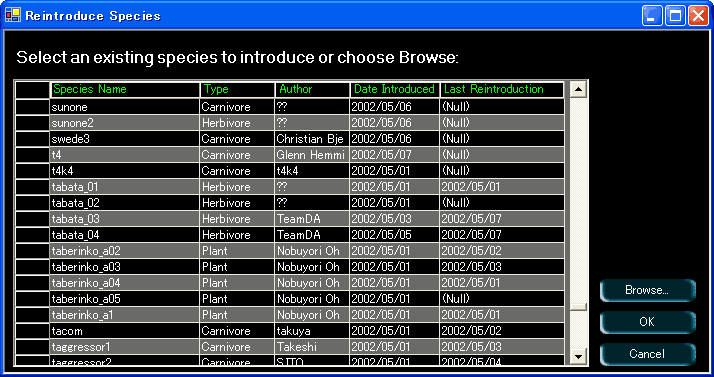Select species name sunone
This screenshot has width=714, height=377.
pos(125,107)
